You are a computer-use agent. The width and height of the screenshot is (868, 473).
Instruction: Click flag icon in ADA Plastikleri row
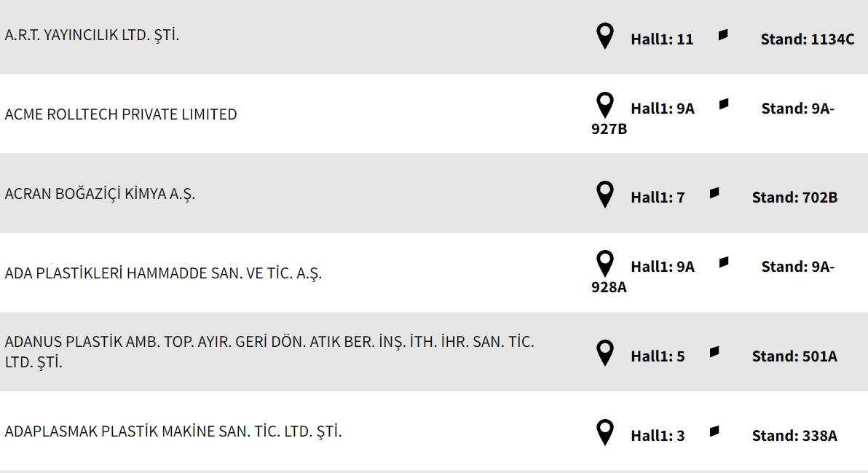click(724, 262)
